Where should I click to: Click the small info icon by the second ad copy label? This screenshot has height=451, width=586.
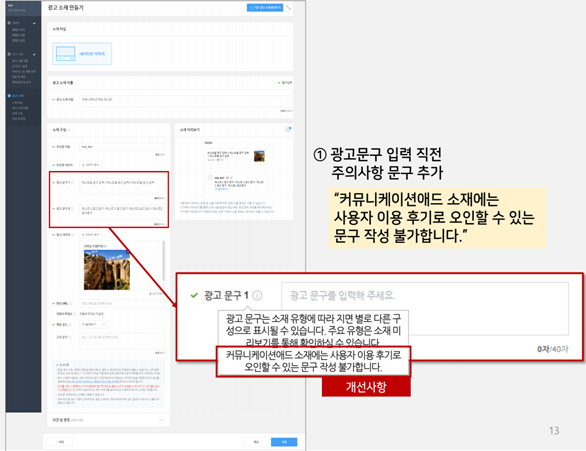73,208
